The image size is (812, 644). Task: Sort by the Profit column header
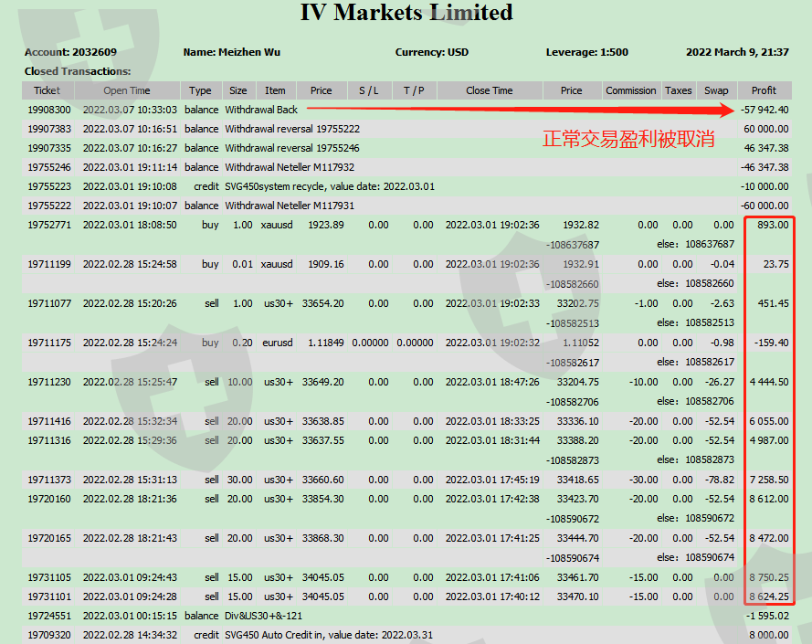[x=764, y=90]
